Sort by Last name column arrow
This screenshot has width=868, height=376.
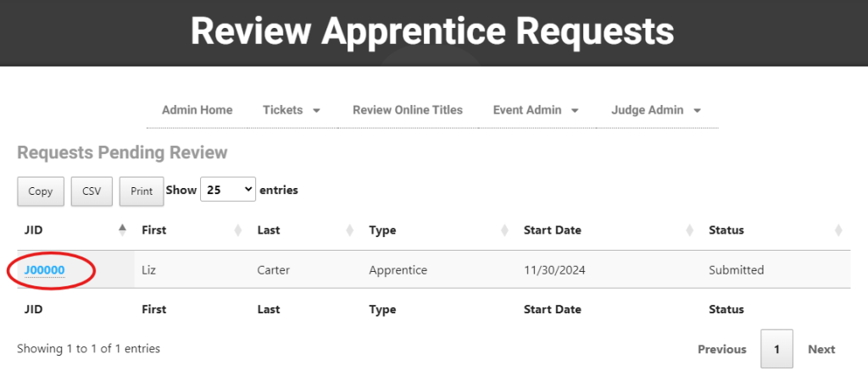(350, 230)
